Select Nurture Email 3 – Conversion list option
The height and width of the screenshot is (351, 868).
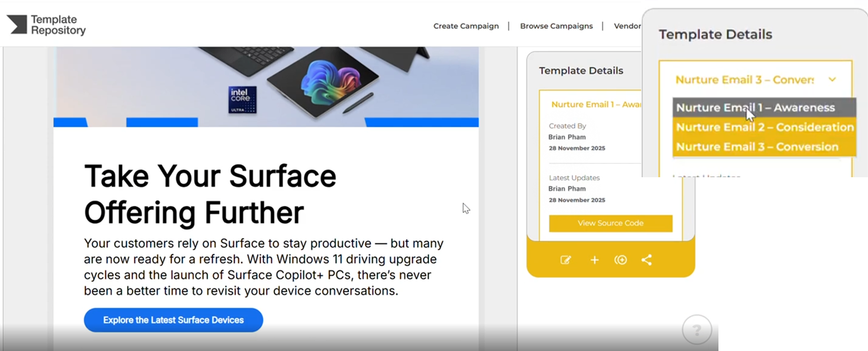tap(764, 146)
